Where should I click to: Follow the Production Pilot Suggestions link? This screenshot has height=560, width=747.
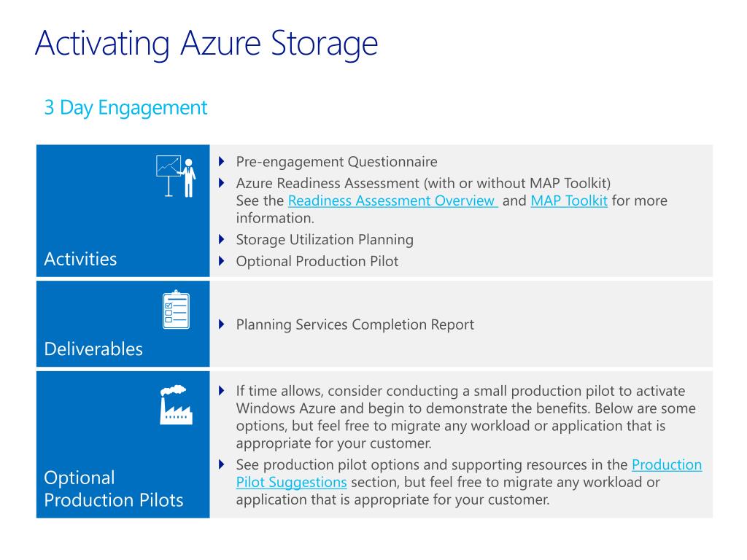tap(469, 473)
